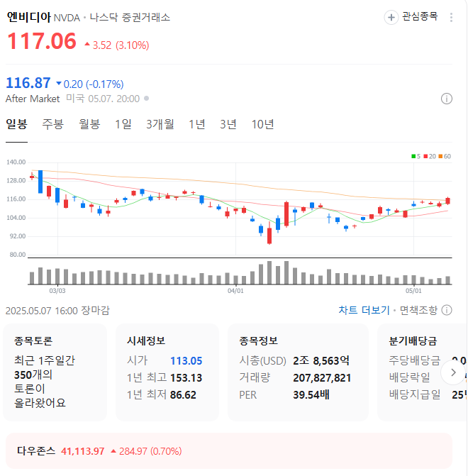Click the 1년 최고 value 153.13
This screenshot has height=476, width=468.
tap(186, 378)
